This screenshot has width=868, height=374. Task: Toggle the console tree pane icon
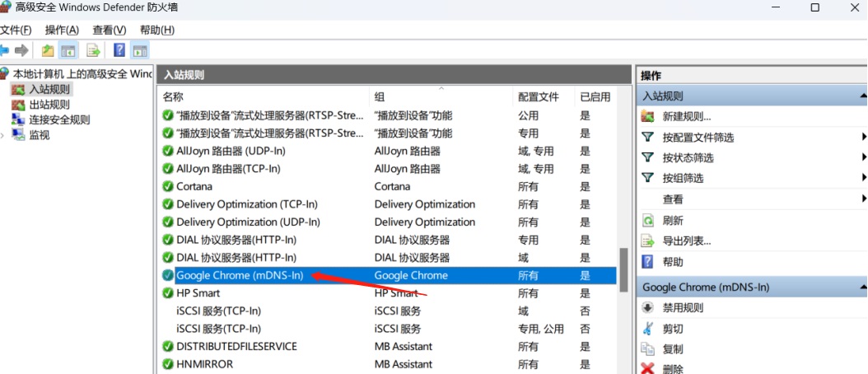(68, 51)
